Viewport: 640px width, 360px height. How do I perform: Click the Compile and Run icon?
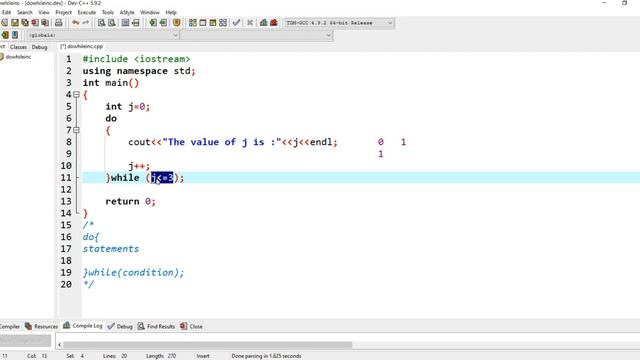213,23
